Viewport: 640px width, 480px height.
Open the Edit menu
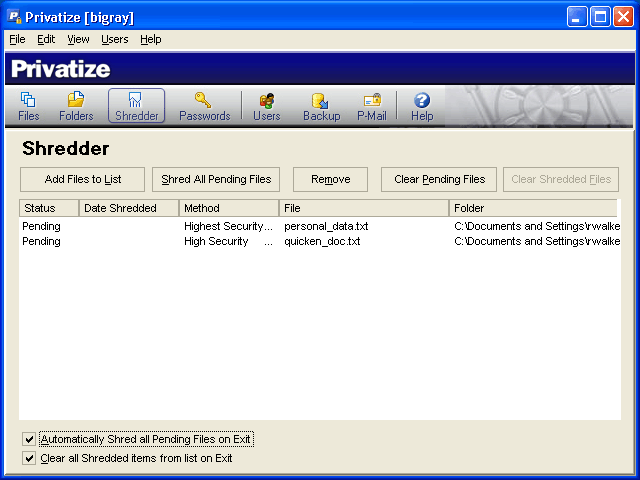tap(46, 39)
